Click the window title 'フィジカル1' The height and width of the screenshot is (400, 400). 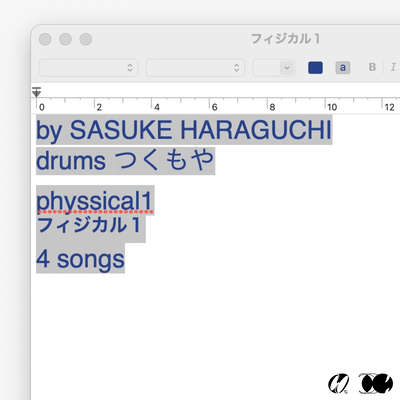285,39
